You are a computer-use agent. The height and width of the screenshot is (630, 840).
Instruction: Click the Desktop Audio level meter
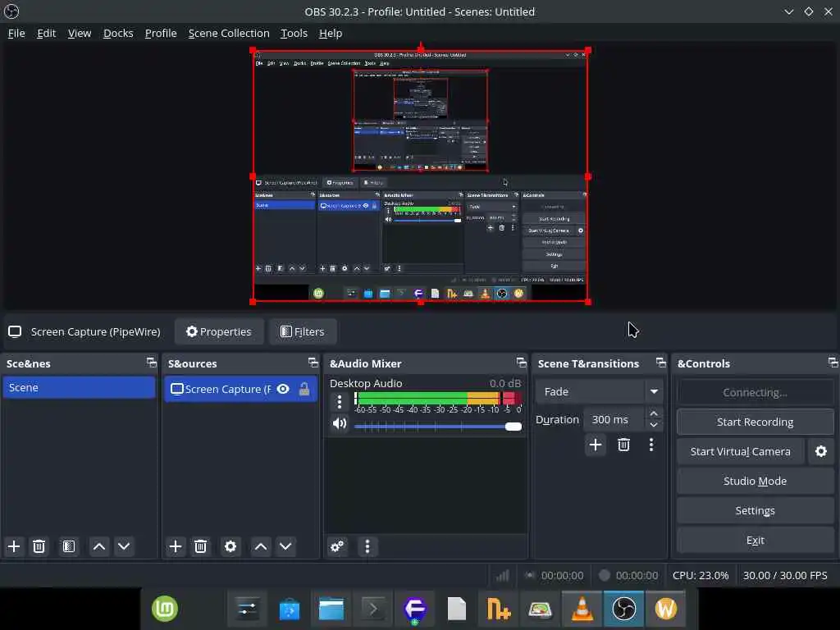[x=438, y=398]
